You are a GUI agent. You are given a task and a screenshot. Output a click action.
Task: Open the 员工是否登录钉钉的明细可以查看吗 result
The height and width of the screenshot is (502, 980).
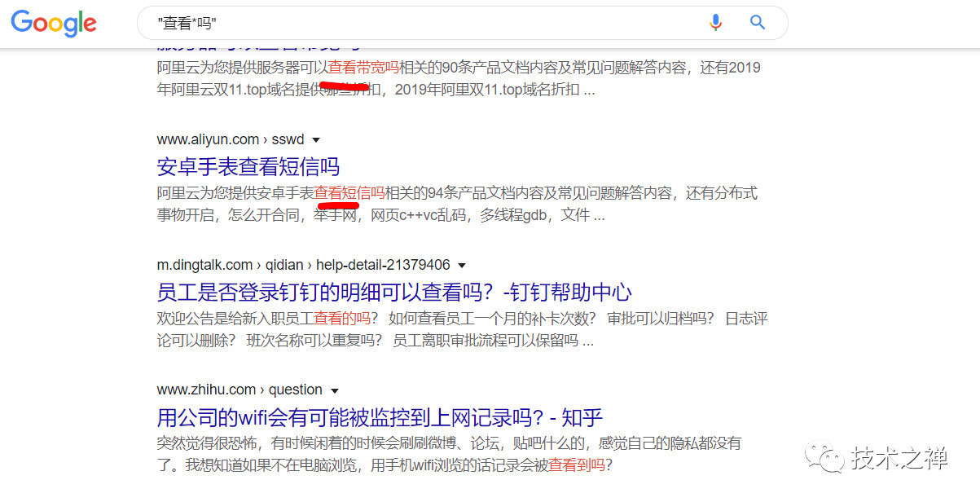click(x=394, y=292)
